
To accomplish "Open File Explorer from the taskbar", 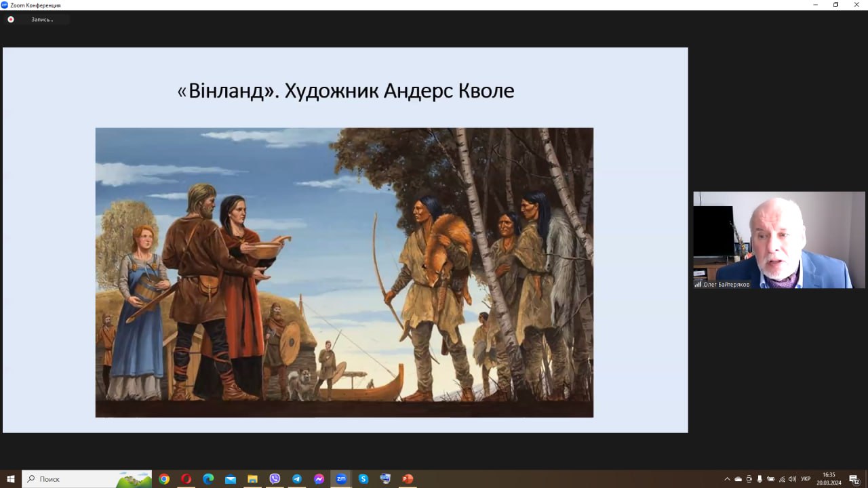I will tap(252, 479).
